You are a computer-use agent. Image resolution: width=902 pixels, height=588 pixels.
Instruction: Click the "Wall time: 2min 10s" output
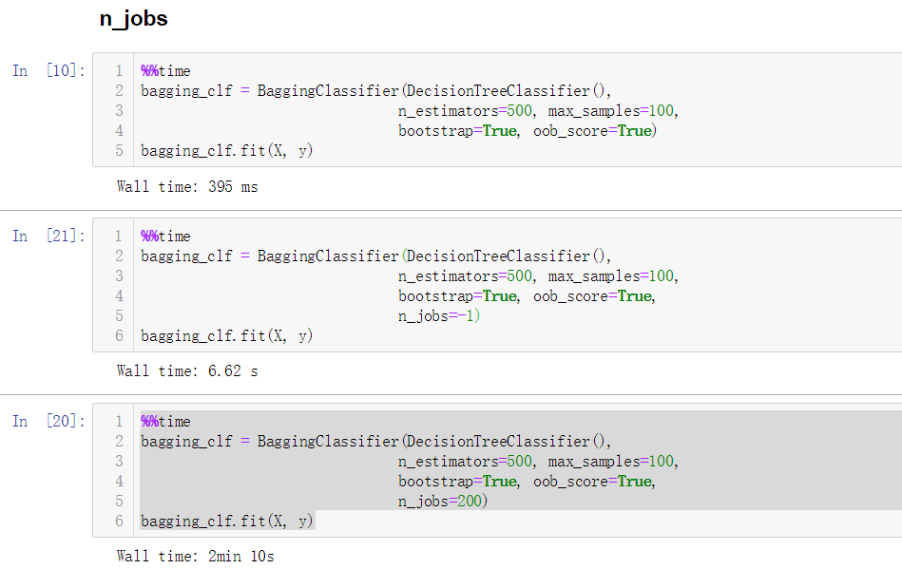(x=195, y=556)
